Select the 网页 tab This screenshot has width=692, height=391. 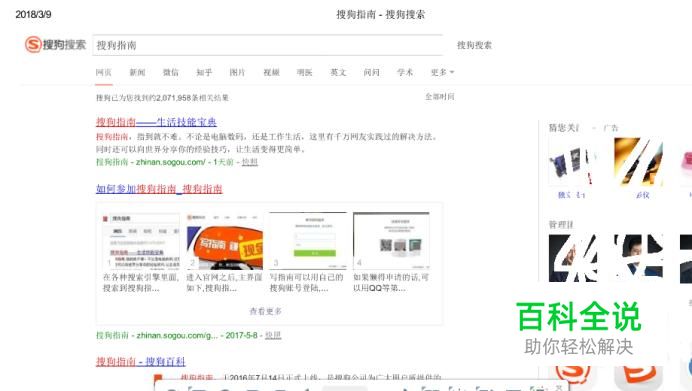pyautogui.click(x=104, y=72)
